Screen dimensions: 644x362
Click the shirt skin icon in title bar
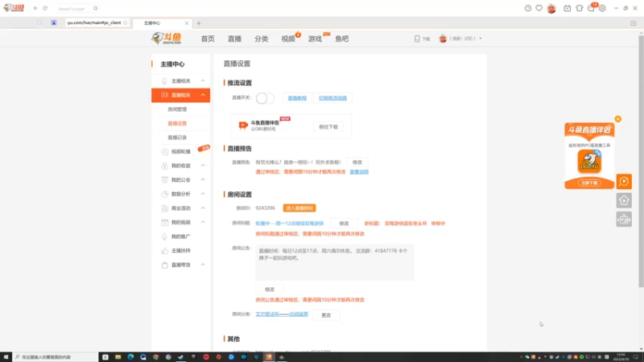click(x=579, y=8)
